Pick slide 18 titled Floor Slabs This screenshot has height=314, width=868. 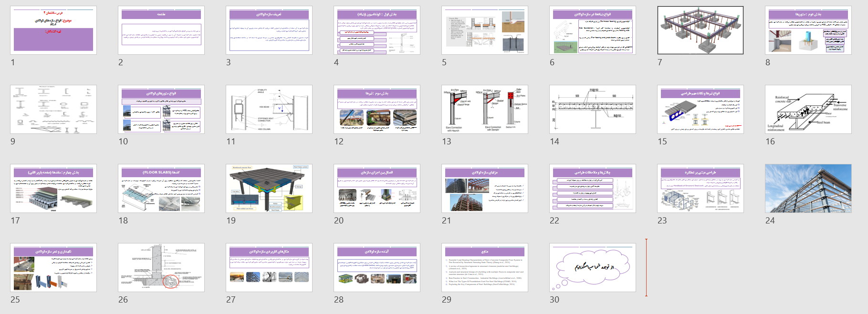point(161,188)
